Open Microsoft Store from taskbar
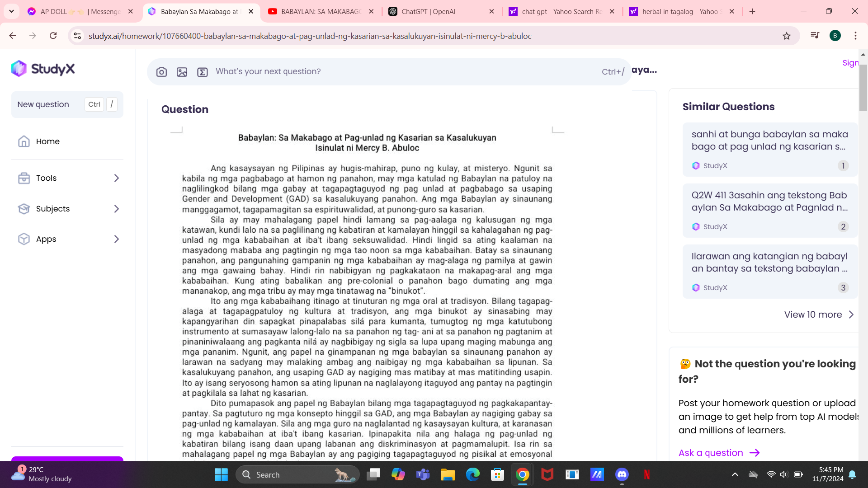The image size is (868, 488). click(498, 474)
